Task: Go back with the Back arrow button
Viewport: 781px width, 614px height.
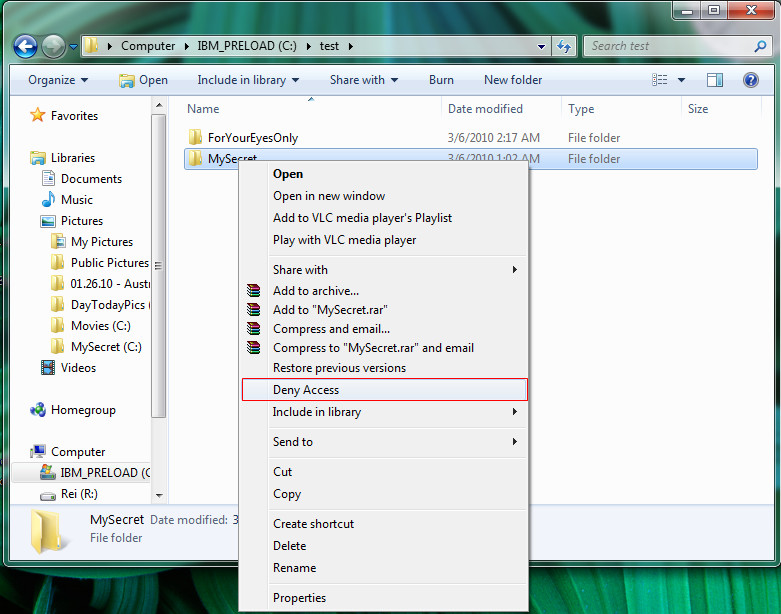Action: (x=25, y=47)
